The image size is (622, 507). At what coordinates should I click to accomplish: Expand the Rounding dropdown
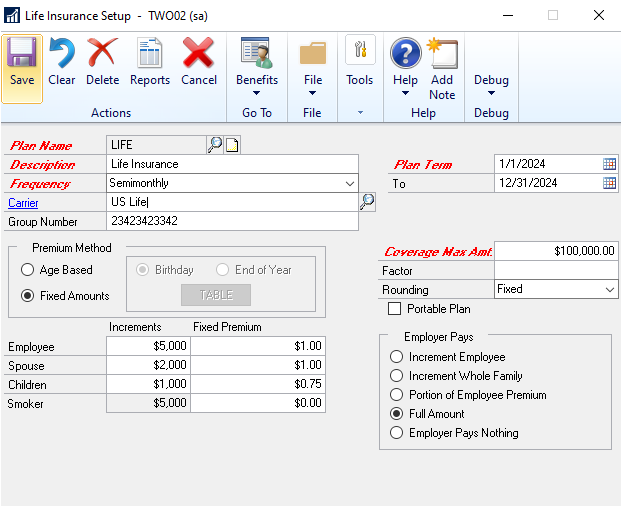point(610,290)
